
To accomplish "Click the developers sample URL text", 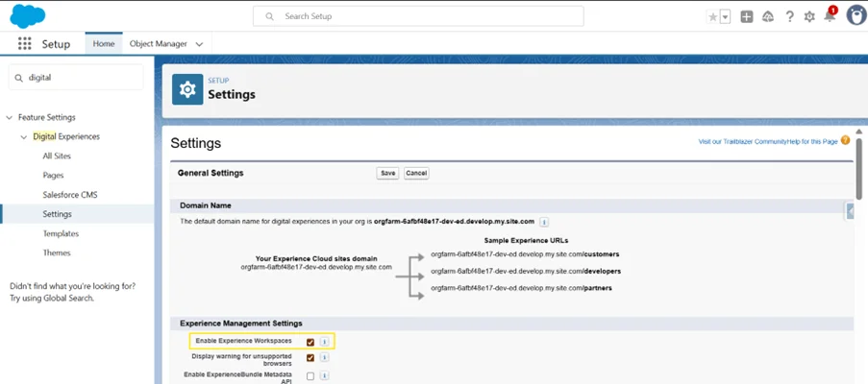I will (x=526, y=272).
